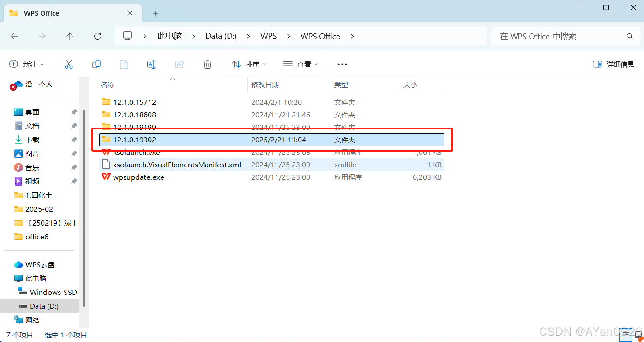The image size is (644, 342).
Task: Click the Cut scissors icon
Action: click(69, 64)
